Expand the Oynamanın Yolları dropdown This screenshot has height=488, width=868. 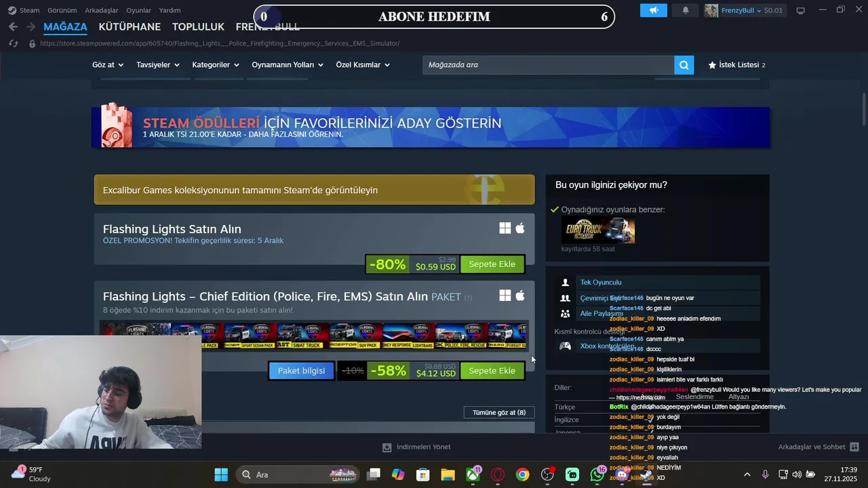[288, 65]
